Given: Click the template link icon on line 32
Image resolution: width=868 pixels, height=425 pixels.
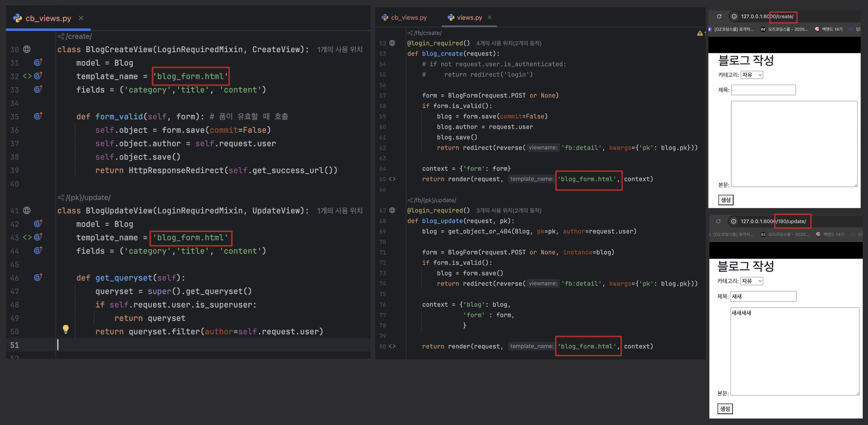Looking at the screenshot, I should (x=27, y=76).
